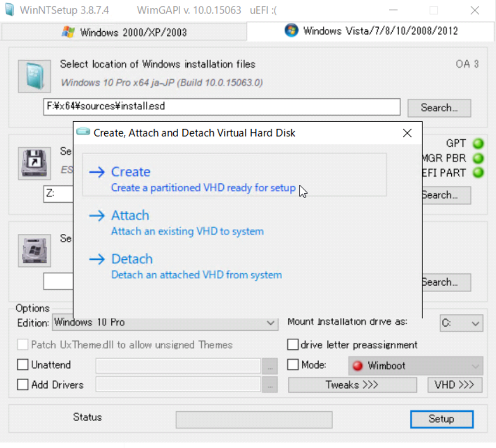
Task: Open the Edition dropdown showing Windows 10 Pro
Action: (x=165, y=323)
